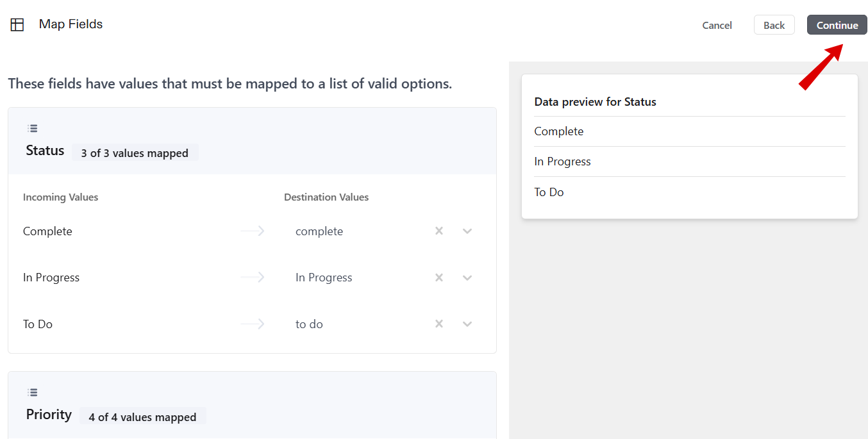Click the Map Fields grid icon
Image resolution: width=868 pixels, height=439 pixels.
click(x=17, y=24)
